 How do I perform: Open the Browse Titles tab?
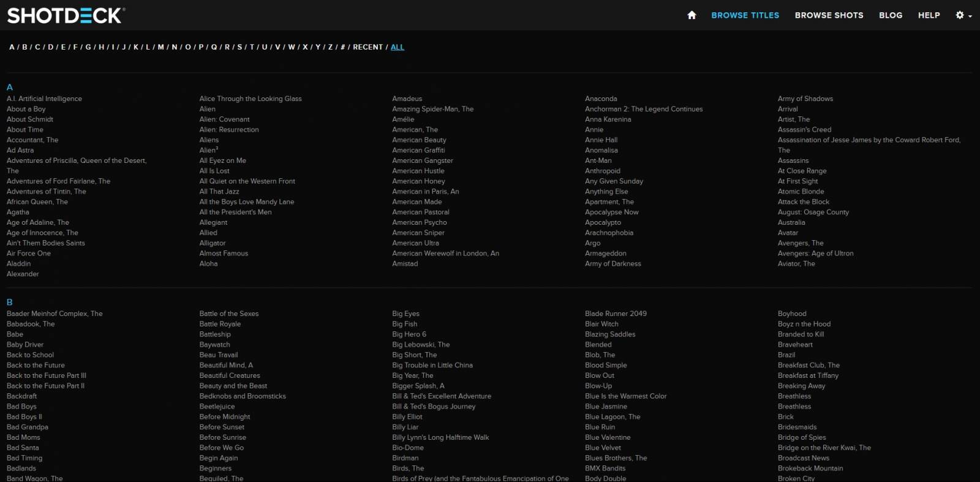point(745,15)
